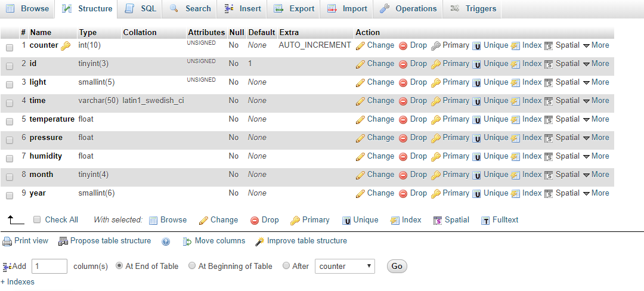Expand More actions for the temperature row

pos(596,119)
